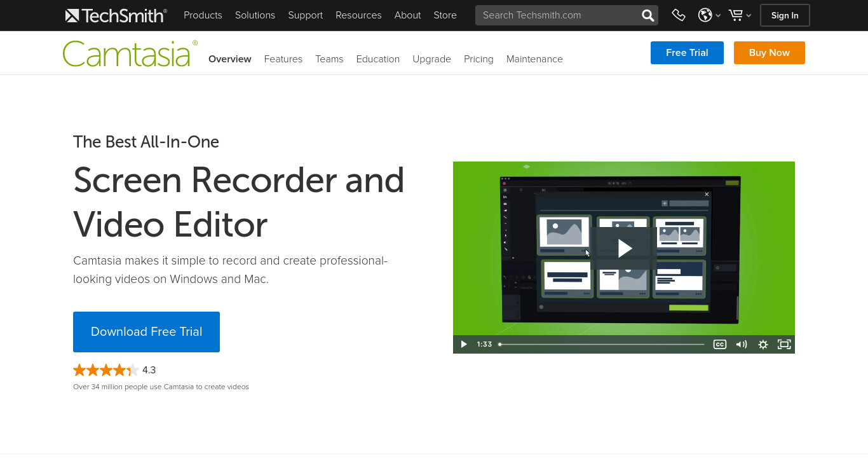Click the Camtasia logo
The image size is (868, 463).
coord(130,53)
